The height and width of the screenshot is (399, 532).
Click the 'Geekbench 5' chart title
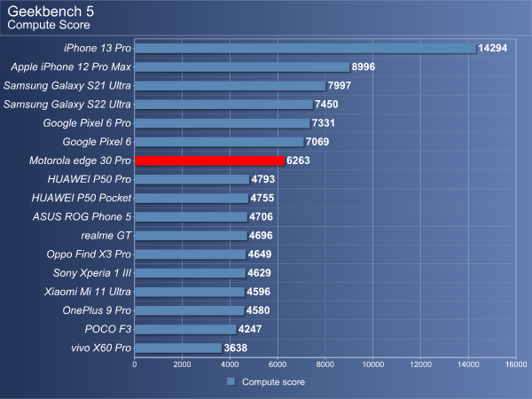tap(51, 12)
